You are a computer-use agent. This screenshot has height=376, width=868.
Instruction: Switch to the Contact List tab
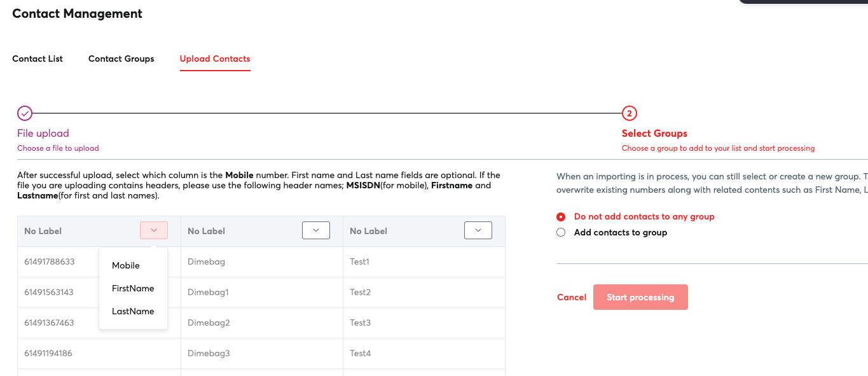pos(37,59)
